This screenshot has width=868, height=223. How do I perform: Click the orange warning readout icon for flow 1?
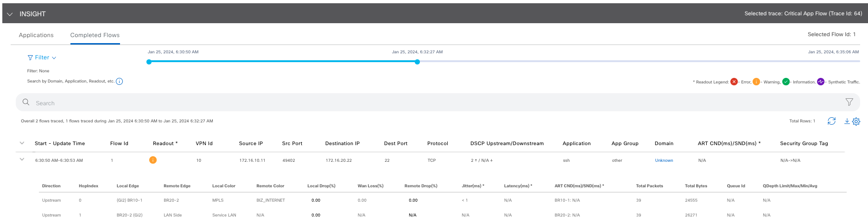(x=153, y=160)
